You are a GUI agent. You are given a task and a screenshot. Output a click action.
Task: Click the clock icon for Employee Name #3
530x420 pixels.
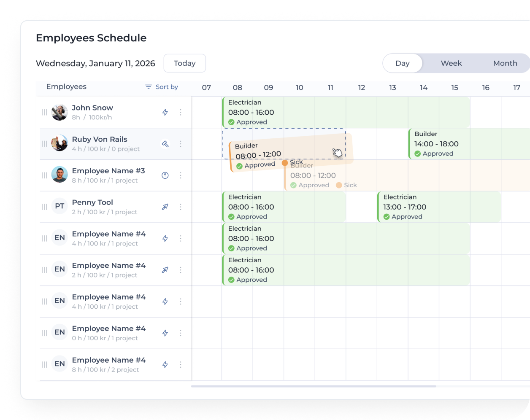point(165,175)
